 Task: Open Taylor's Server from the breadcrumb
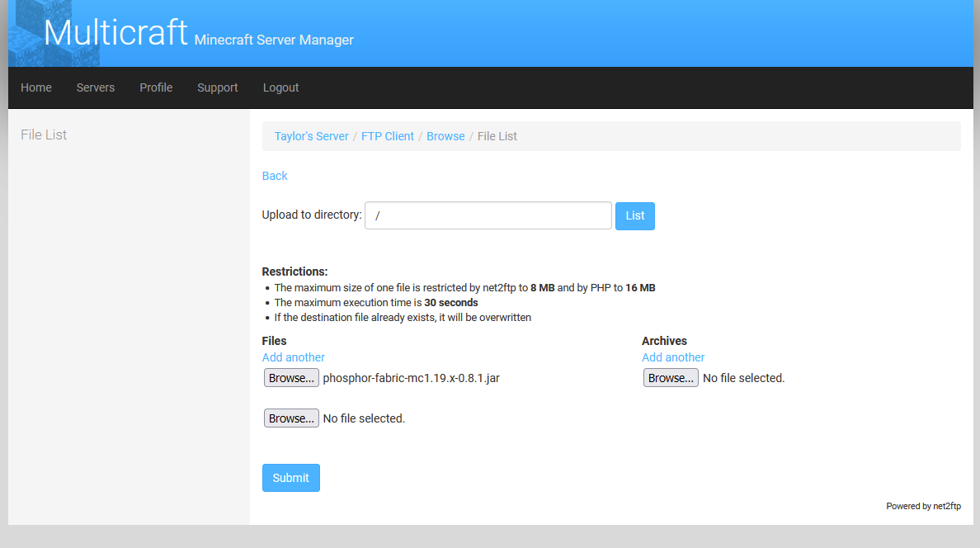(311, 135)
